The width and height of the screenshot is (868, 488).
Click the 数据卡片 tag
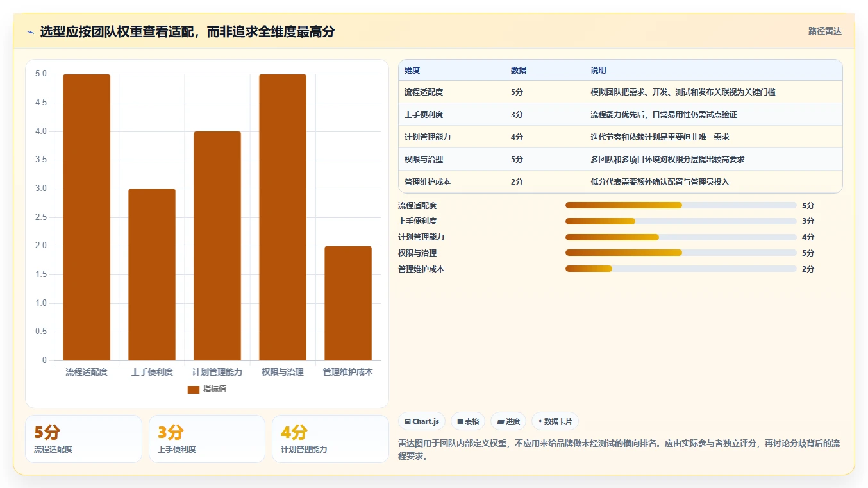pos(555,421)
